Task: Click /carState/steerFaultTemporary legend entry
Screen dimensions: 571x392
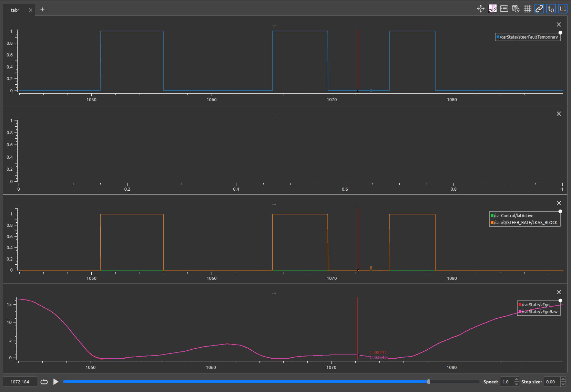Action: [x=527, y=37]
